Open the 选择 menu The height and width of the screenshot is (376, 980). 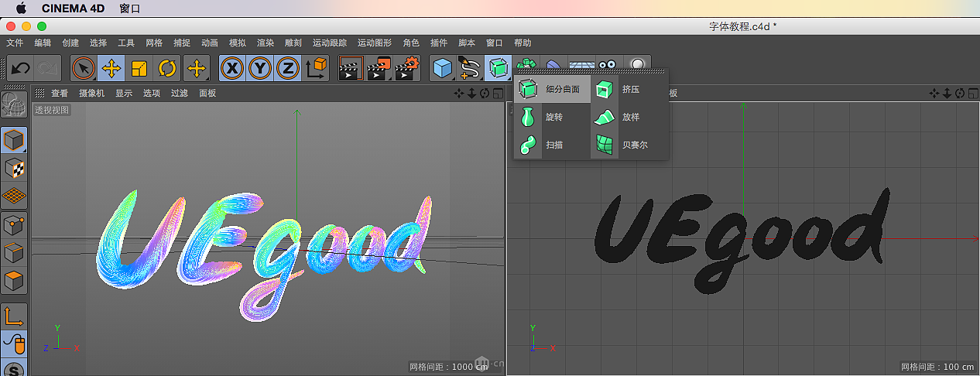coord(98,43)
